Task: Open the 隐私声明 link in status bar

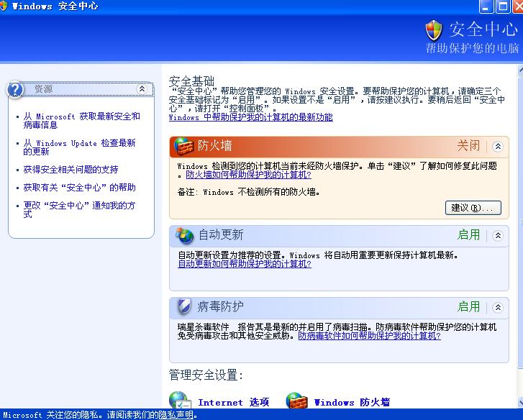Action: 176,415
